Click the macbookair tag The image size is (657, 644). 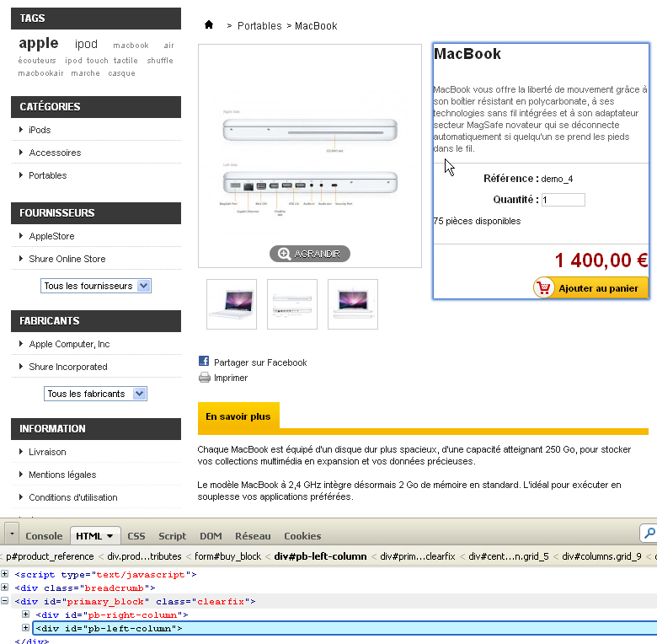click(x=40, y=73)
